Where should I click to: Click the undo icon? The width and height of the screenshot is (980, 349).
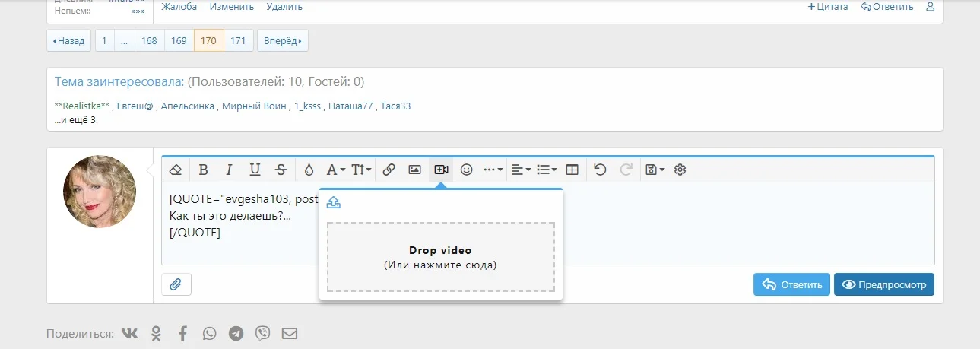click(x=600, y=170)
